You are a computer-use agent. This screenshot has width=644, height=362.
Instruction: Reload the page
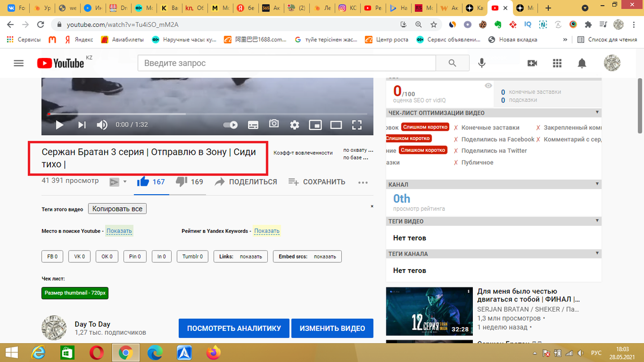(x=41, y=25)
